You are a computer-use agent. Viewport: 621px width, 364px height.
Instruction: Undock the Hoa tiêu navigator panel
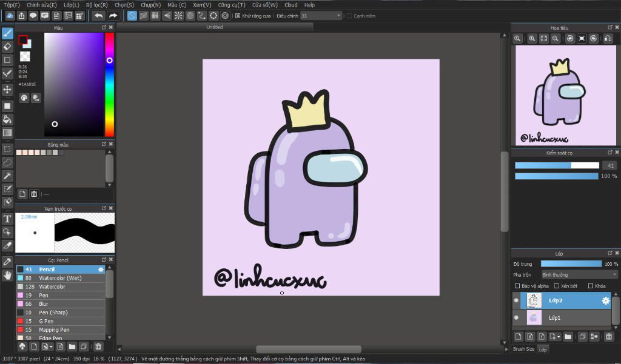tap(610, 27)
